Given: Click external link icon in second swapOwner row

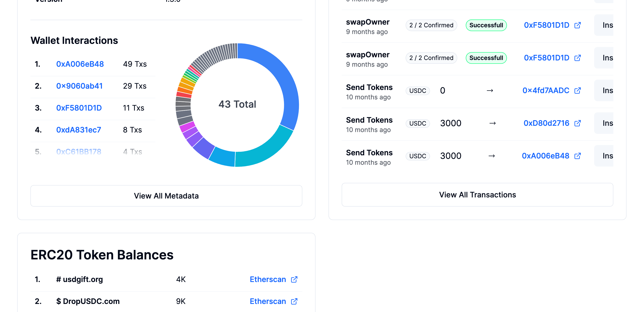Looking at the screenshot, I should click(x=578, y=58).
